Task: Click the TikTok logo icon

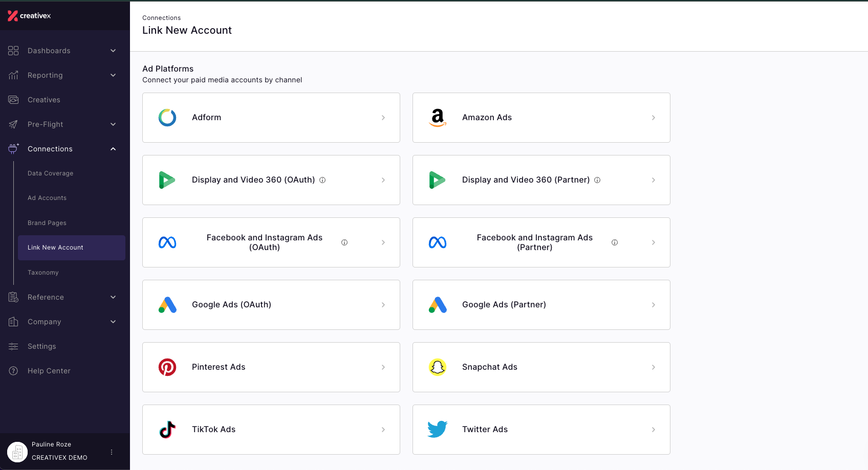Action: click(x=167, y=430)
